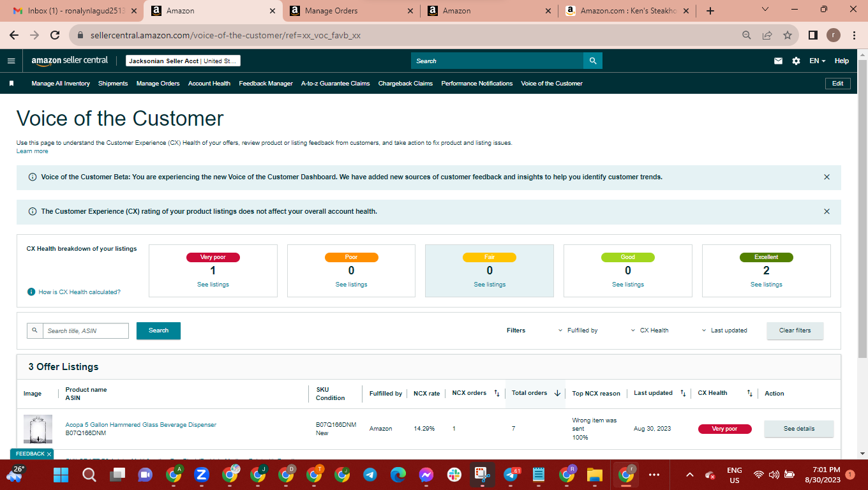The image size is (868, 490).
Task: Click the bookmark icon in favorites bar
Action: (x=11, y=84)
